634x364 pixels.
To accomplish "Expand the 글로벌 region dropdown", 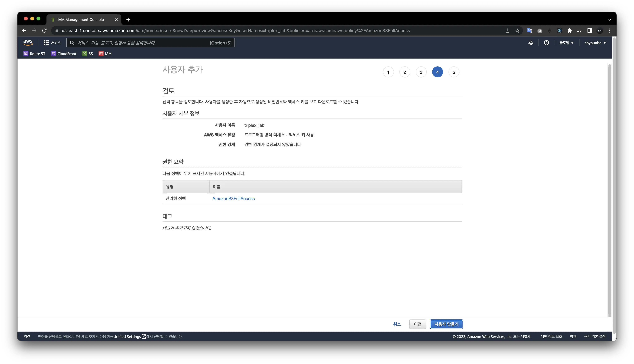I will tap(566, 43).
